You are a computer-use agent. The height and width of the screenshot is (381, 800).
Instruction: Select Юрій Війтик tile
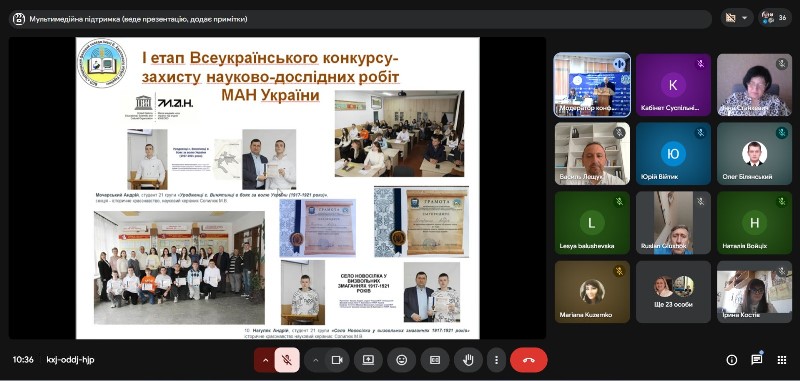[x=673, y=154]
